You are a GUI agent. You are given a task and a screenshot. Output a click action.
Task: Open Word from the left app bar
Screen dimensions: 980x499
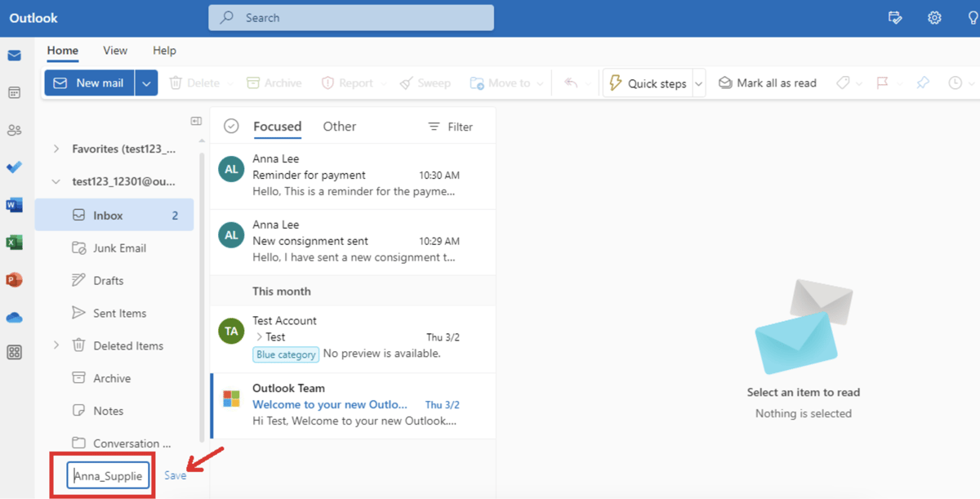point(14,205)
